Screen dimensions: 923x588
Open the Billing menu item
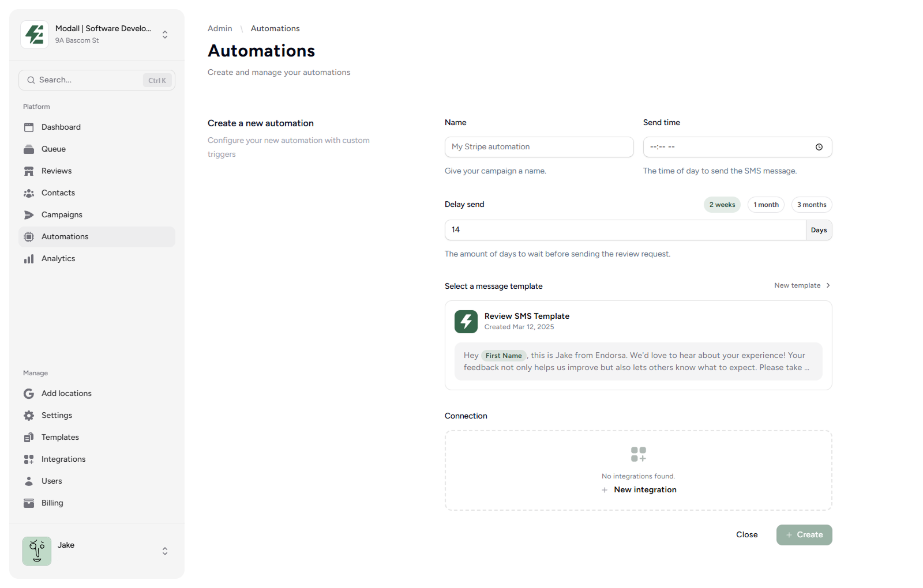52,503
